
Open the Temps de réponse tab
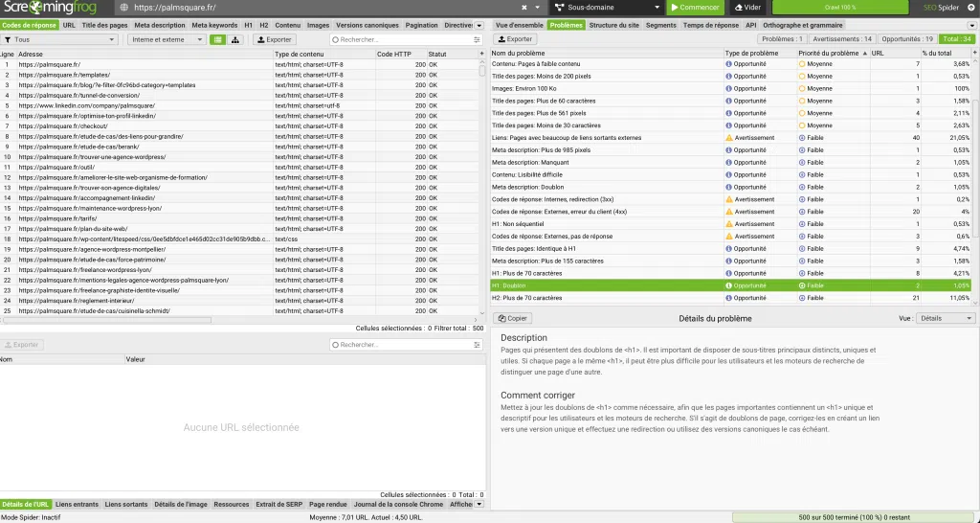tap(711, 26)
